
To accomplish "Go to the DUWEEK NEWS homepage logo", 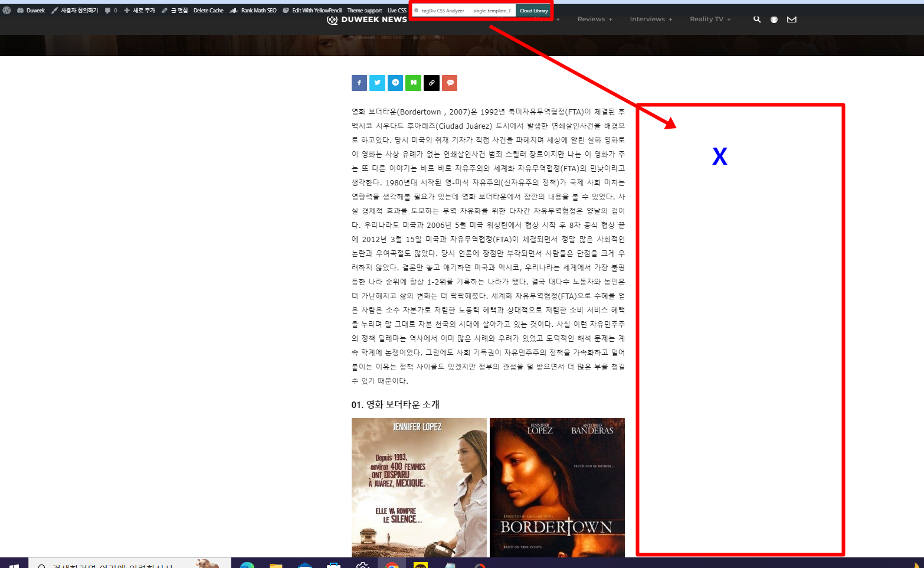I will click(x=367, y=19).
